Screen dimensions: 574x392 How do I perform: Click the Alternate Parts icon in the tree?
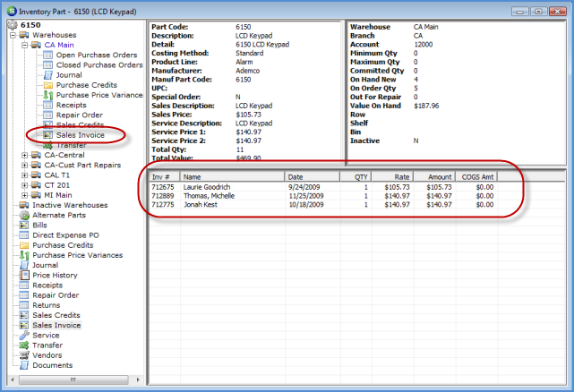click(24, 215)
